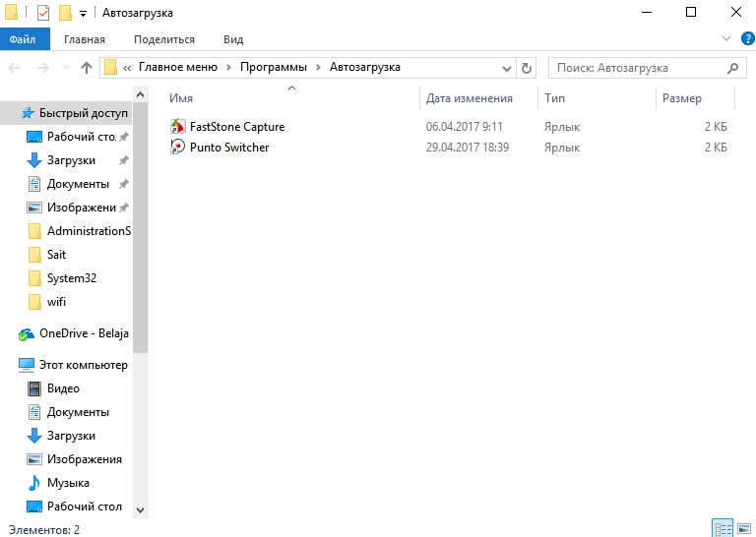Go back with the left arrow
This screenshot has width=756, height=537.
tap(15, 68)
